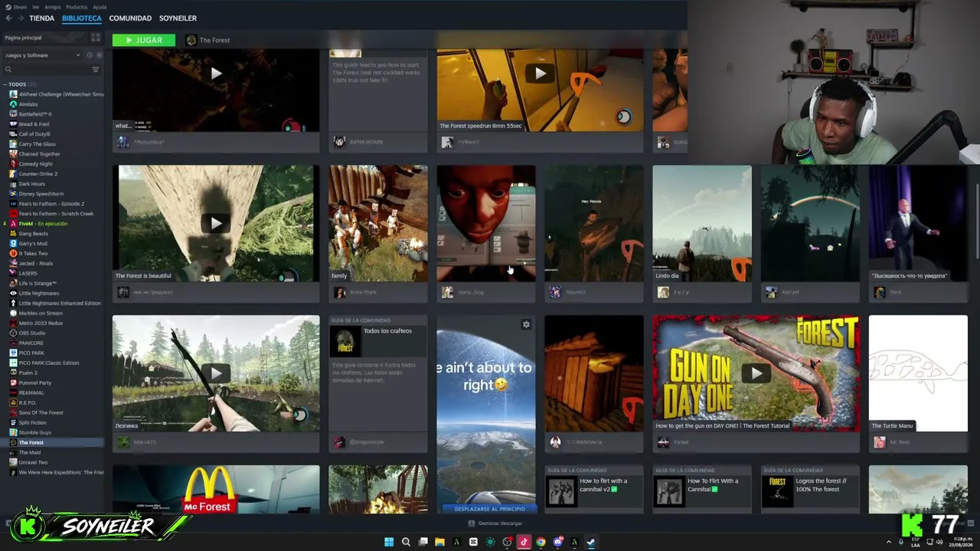
Task: Select It Takes Two in the library
Action: (x=33, y=253)
